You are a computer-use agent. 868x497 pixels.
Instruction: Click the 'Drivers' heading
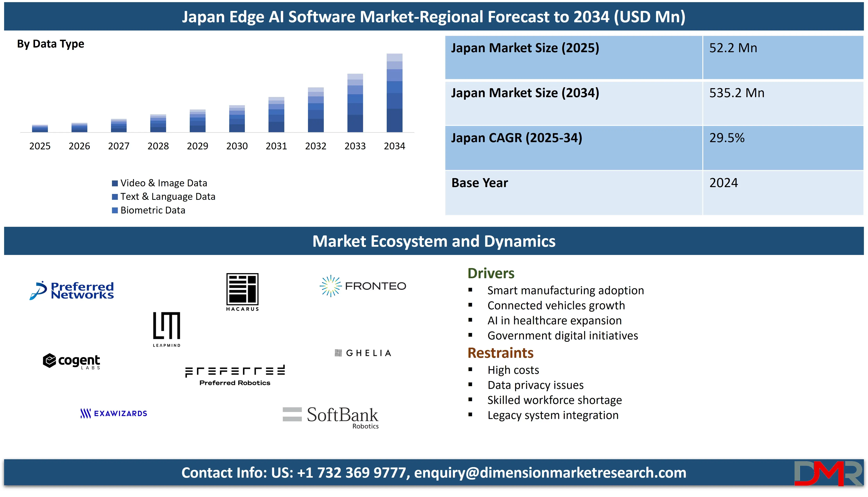pos(491,273)
